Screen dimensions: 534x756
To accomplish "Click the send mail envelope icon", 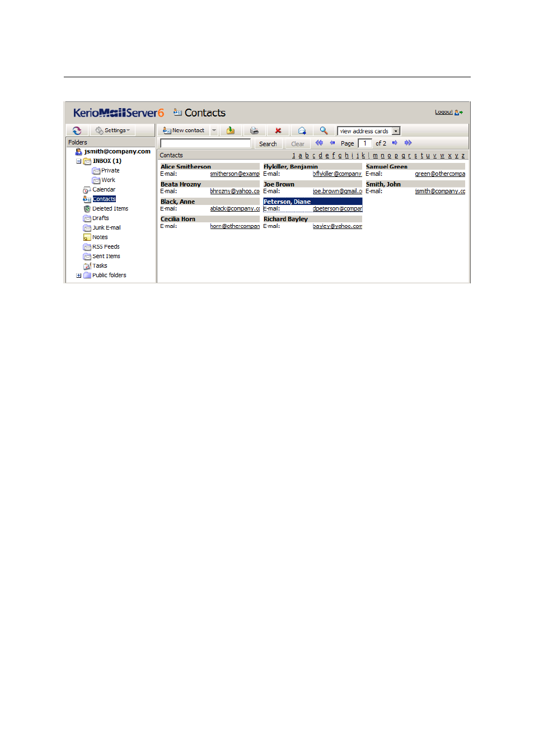I will tap(302, 130).
